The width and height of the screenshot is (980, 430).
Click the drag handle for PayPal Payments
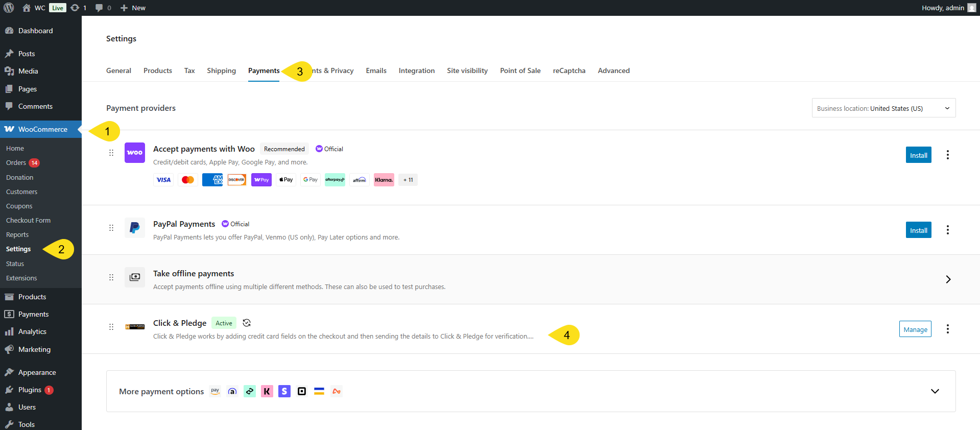(111, 228)
